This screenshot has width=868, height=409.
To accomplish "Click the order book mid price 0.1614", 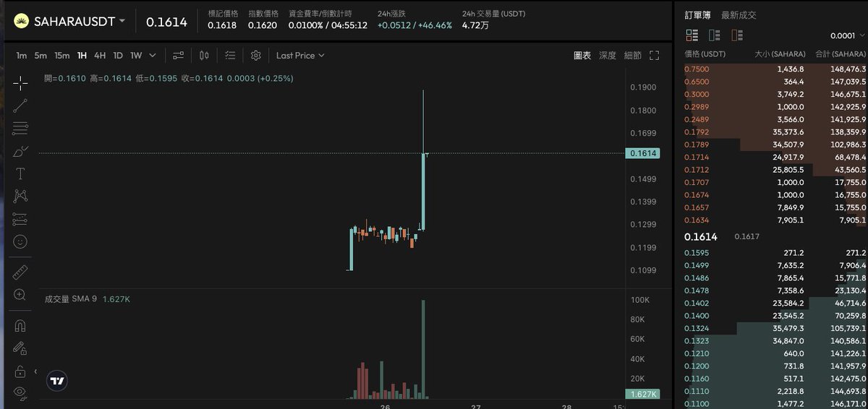I will (701, 237).
